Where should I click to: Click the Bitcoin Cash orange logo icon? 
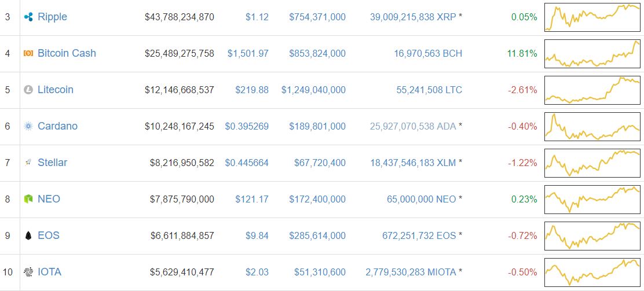point(28,53)
